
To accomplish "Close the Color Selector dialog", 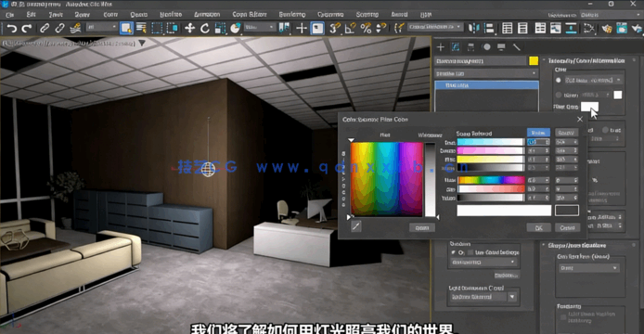I will click(x=580, y=119).
